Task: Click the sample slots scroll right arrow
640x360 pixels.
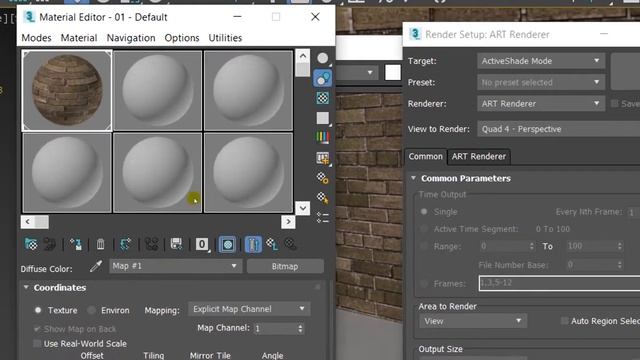Action: (288, 222)
